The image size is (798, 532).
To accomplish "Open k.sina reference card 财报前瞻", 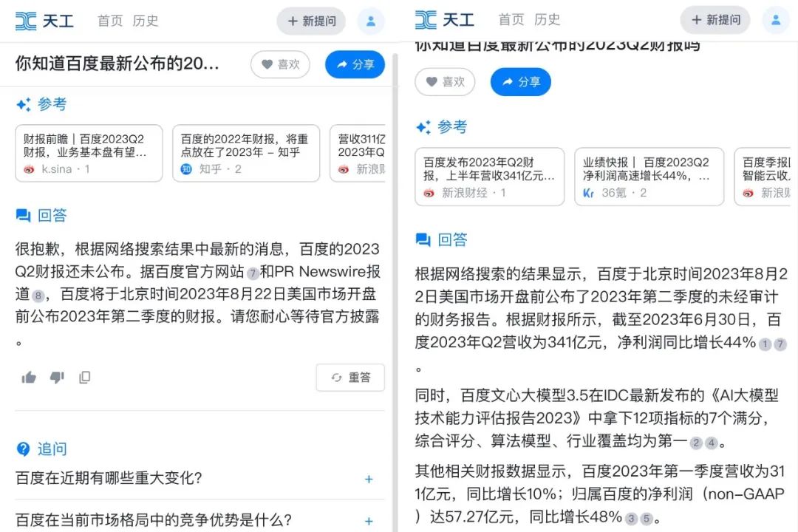I will pyautogui.click(x=89, y=153).
